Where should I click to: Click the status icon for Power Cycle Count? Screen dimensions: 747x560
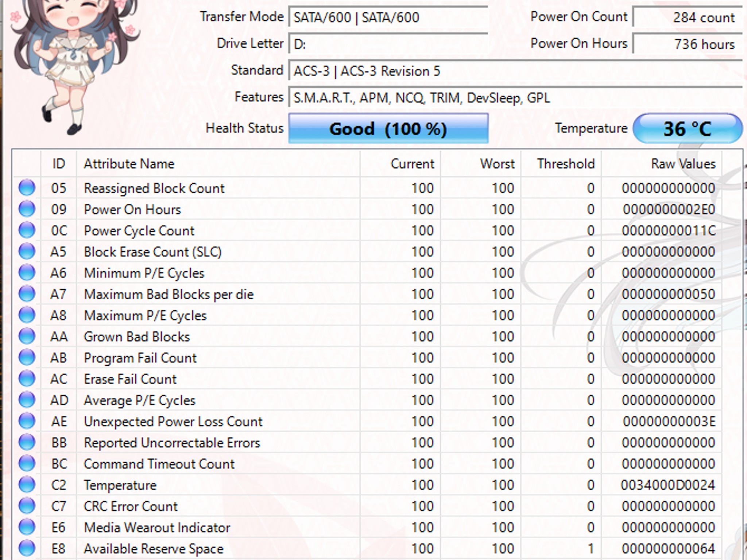pyautogui.click(x=27, y=230)
